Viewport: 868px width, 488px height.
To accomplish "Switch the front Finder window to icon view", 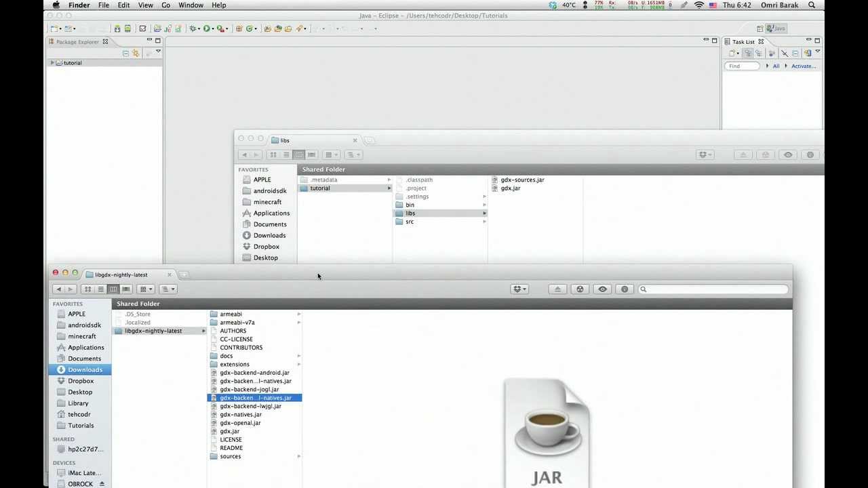I will 87,289.
